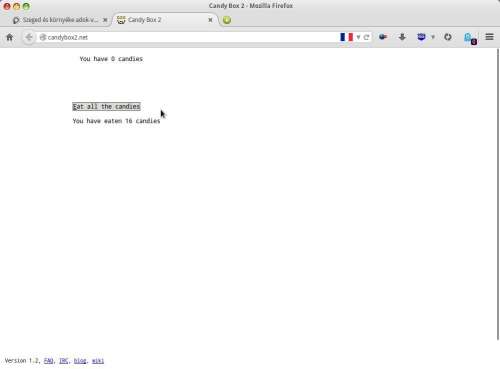Open the dropdown arrow next to the flag

click(x=358, y=37)
